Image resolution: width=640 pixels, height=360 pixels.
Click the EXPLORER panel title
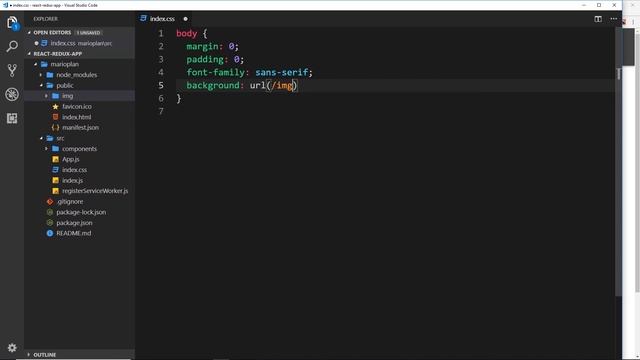(45, 19)
